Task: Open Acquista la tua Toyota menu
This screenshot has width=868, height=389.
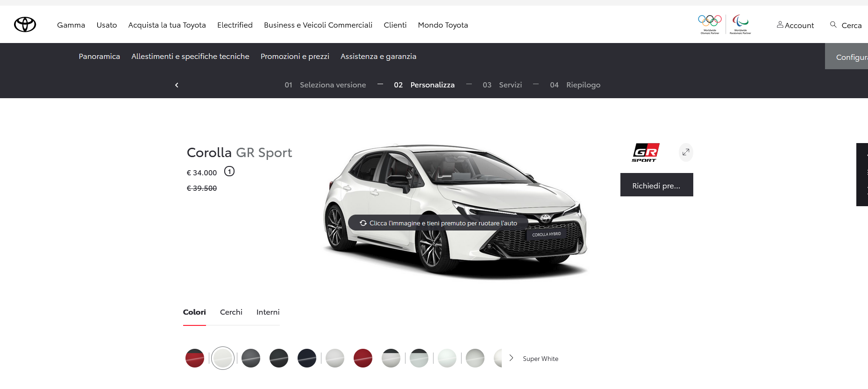Action: coord(167,25)
